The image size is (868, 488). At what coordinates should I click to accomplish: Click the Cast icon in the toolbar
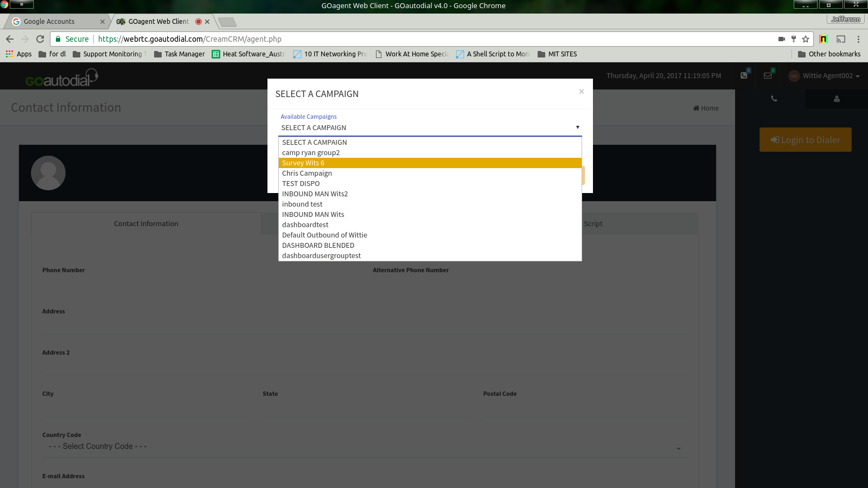click(x=841, y=39)
